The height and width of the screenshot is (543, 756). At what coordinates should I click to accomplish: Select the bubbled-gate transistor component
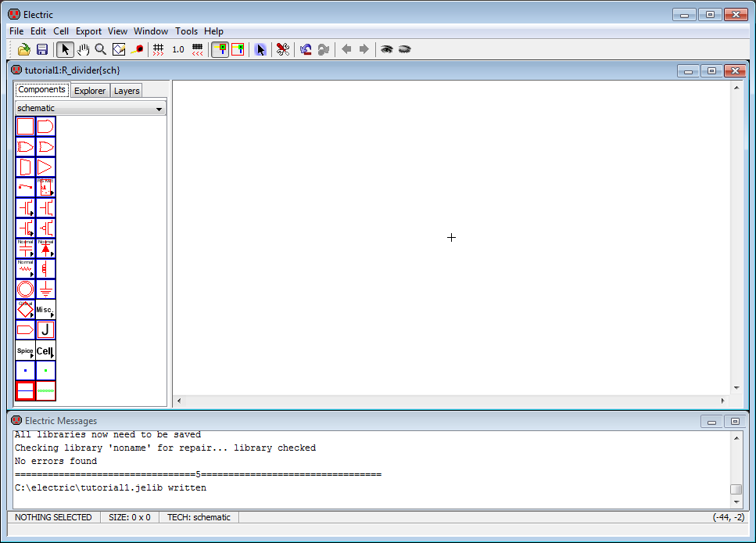tap(46, 228)
